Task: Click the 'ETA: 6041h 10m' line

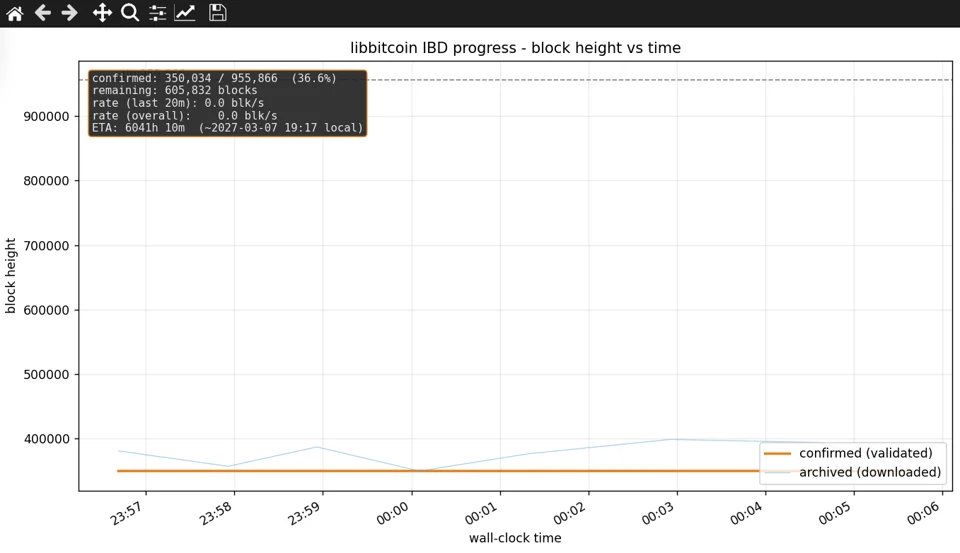Action: pyautogui.click(x=228, y=128)
